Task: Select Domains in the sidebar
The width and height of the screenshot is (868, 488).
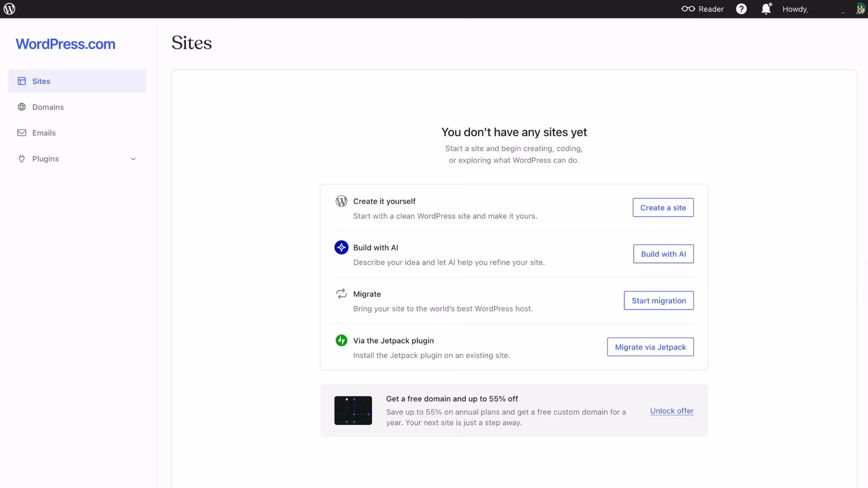Action: tap(77, 107)
